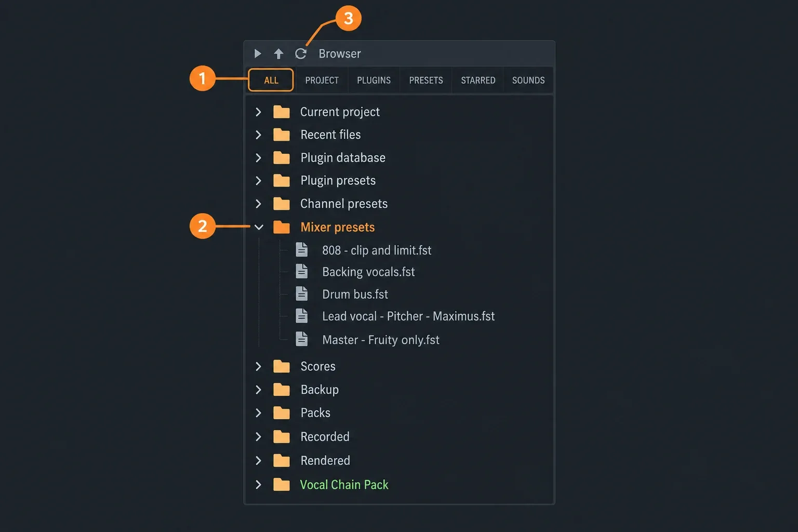
Task: Click the 'Vocal Chain Pack' label
Action: tap(344, 485)
